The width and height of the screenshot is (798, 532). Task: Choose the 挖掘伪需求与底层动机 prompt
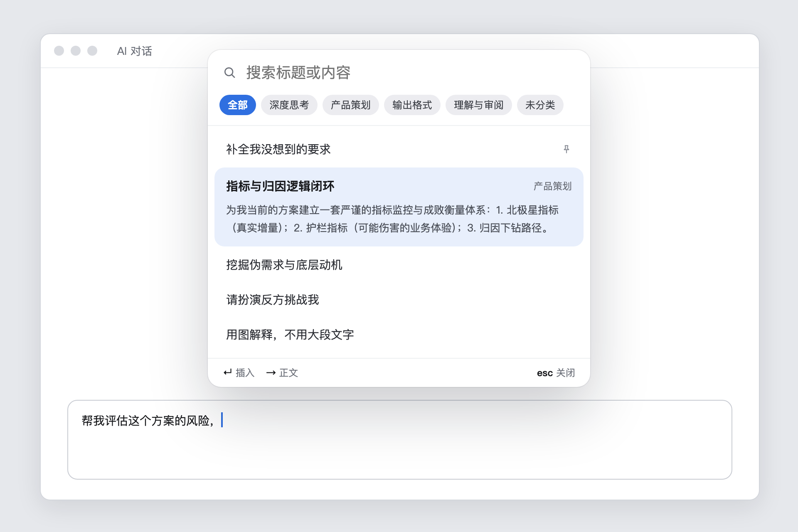point(399,265)
